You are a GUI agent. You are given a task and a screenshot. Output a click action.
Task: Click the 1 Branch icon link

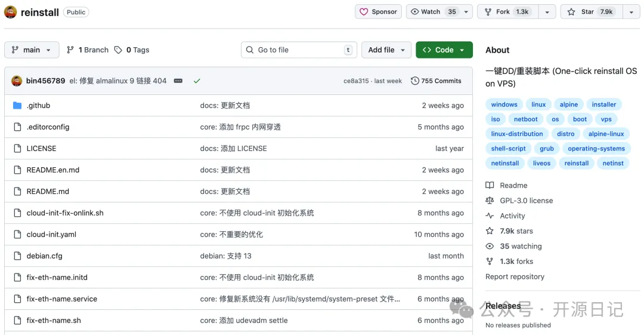click(70, 50)
